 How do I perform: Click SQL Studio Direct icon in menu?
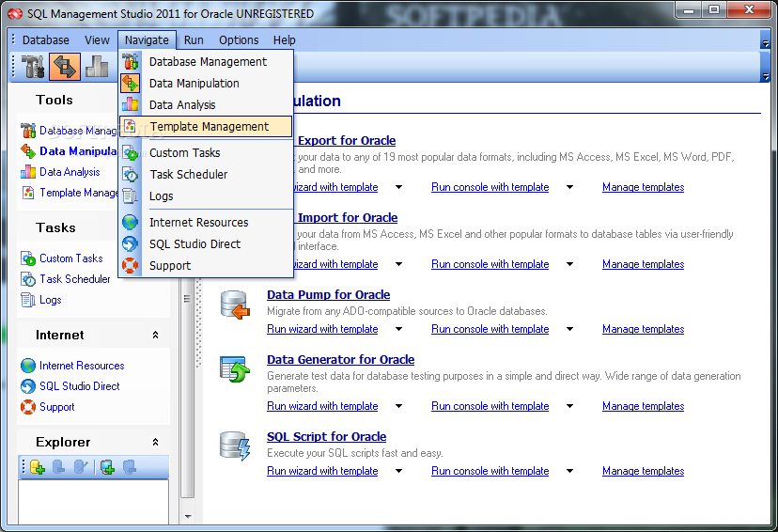131,243
